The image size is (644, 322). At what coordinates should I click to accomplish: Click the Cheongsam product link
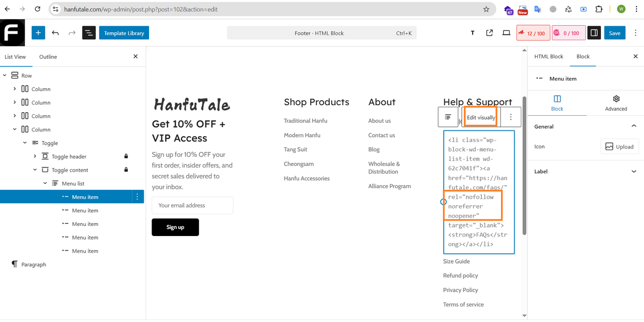pos(299,164)
